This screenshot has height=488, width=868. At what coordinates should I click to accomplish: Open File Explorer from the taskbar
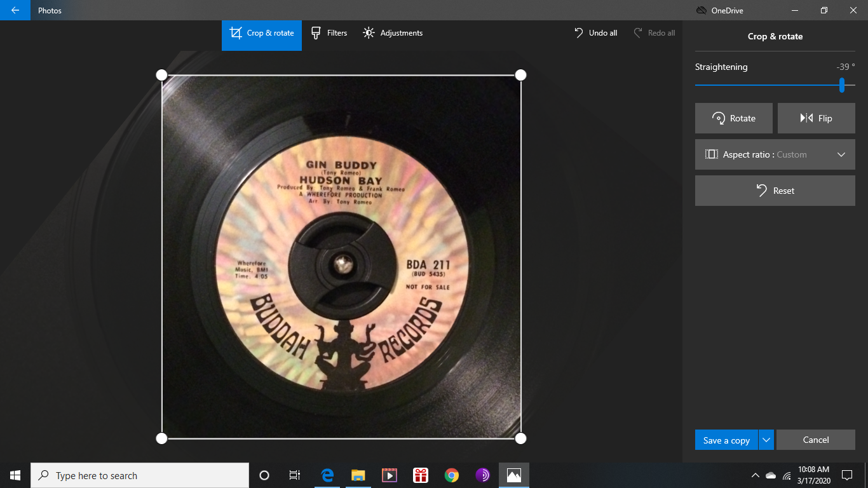pyautogui.click(x=358, y=475)
